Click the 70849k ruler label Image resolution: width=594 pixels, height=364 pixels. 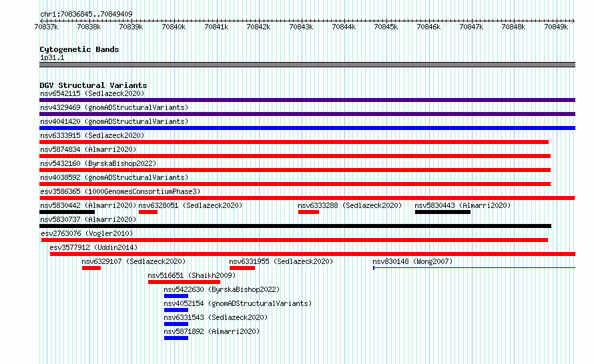pyautogui.click(x=556, y=27)
